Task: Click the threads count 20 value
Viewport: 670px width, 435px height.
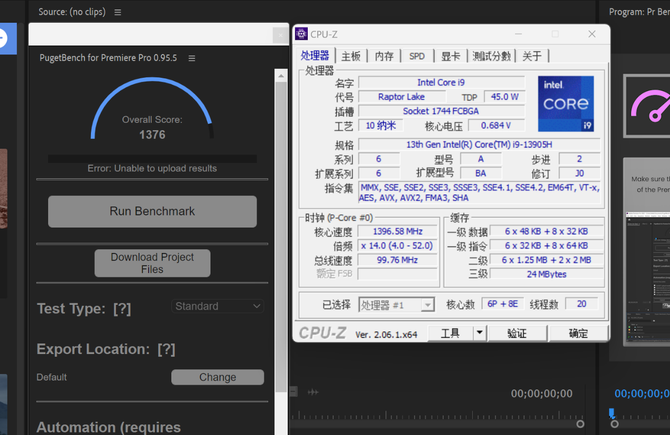Action: click(582, 304)
